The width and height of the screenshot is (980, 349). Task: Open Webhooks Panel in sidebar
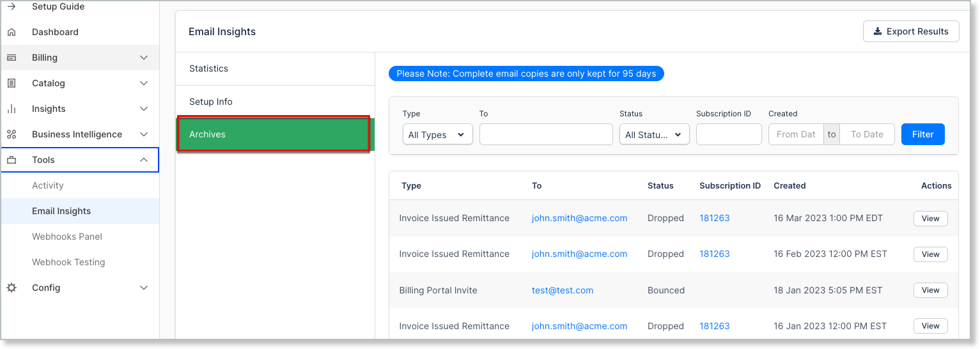[67, 237]
